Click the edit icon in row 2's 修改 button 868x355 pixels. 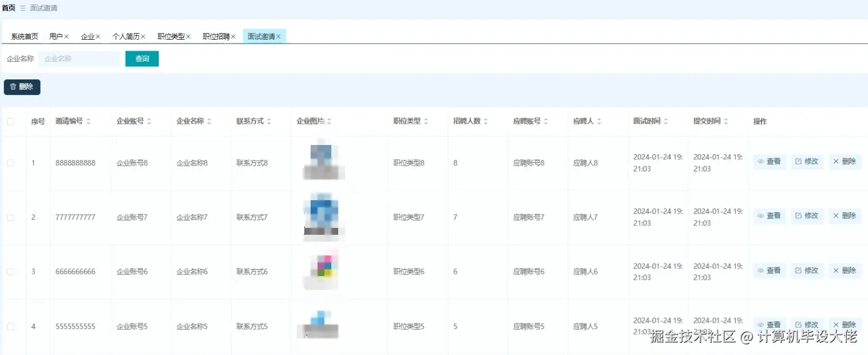click(798, 216)
